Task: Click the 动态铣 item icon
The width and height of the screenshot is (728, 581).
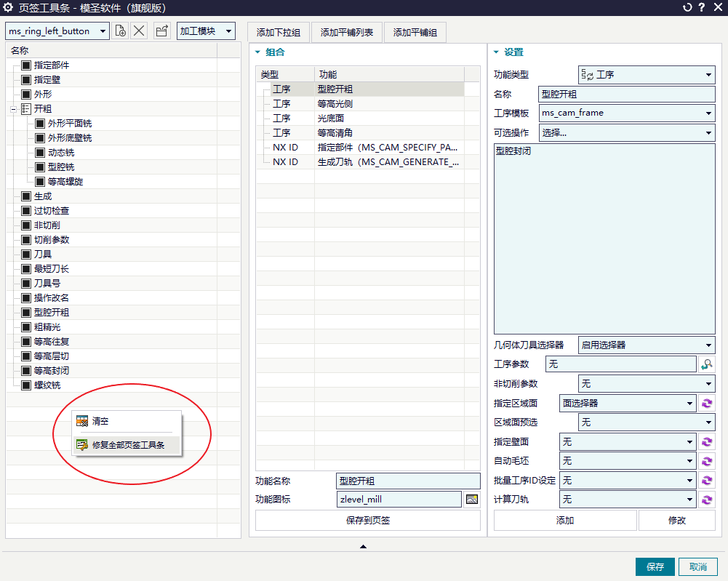Action: point(41,153)
